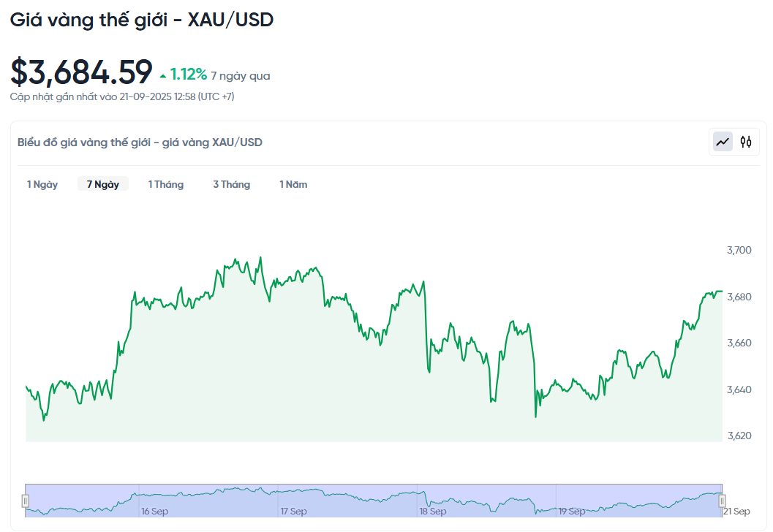
Task: Select the 1 Tháng time range
Action: 166,184
